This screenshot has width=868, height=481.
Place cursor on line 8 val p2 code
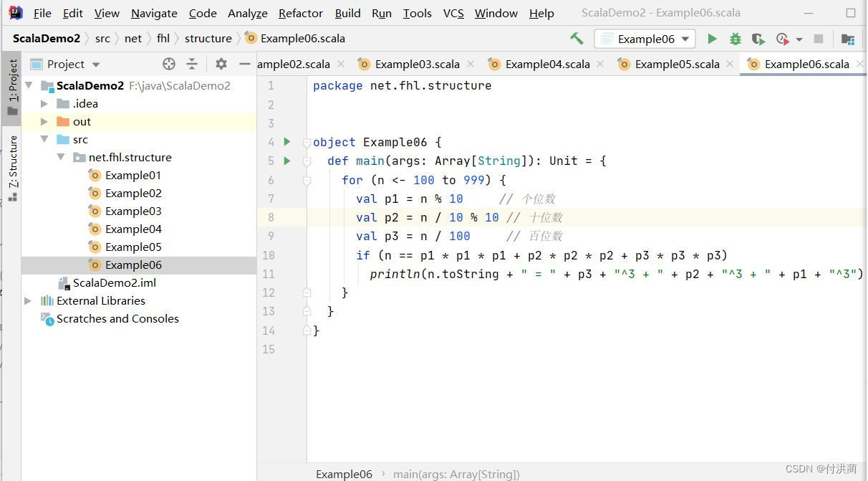pyautogui.click(x=427, y=217)
